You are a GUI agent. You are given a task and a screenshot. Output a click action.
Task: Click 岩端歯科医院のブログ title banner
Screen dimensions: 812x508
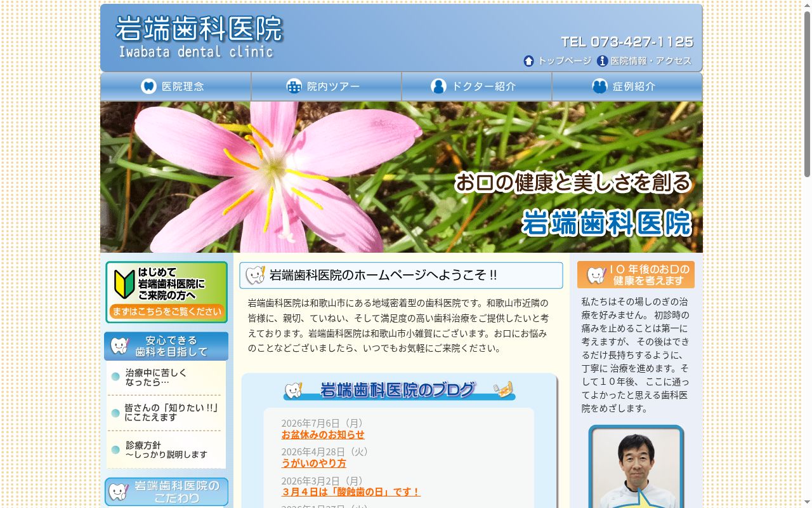pyautogui.click(x=399, y=390)
